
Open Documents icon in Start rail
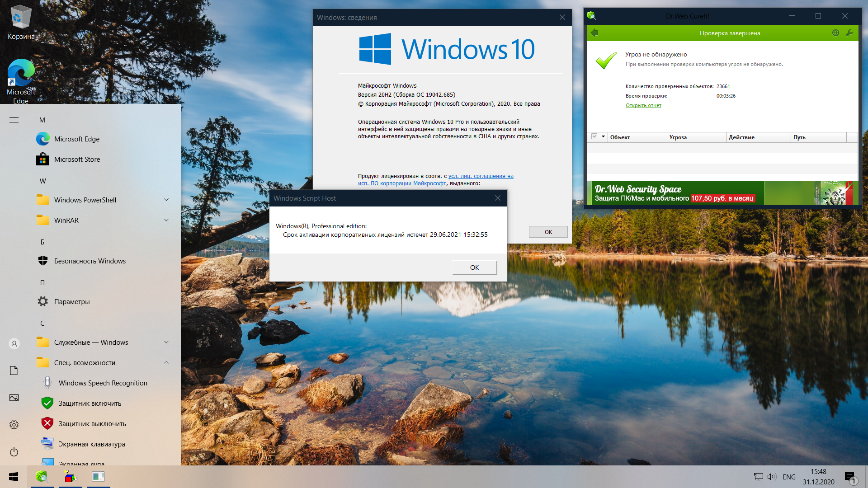pos(14,371)
